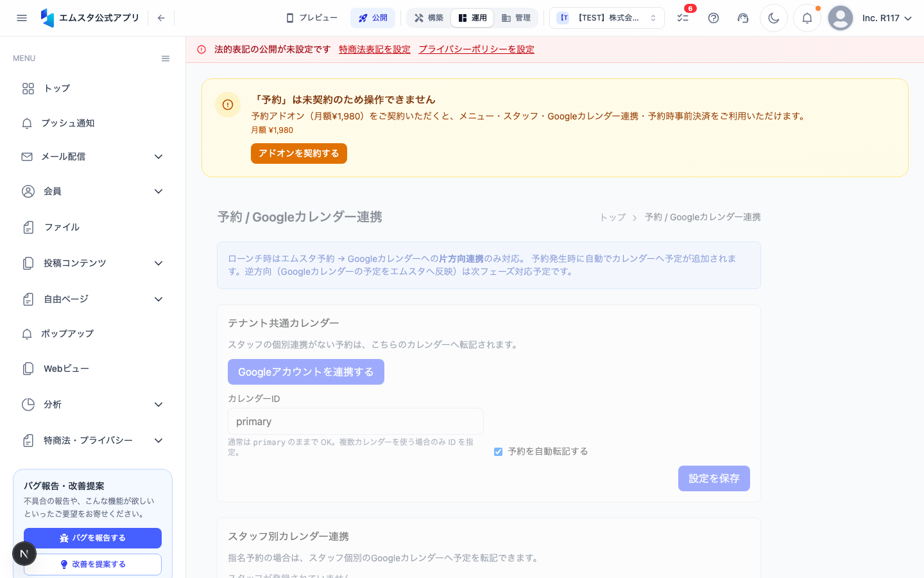Click the round N badge at bottom left
Image resolution: width=924 pixels, height=578 pixels.
click(24, 554)
